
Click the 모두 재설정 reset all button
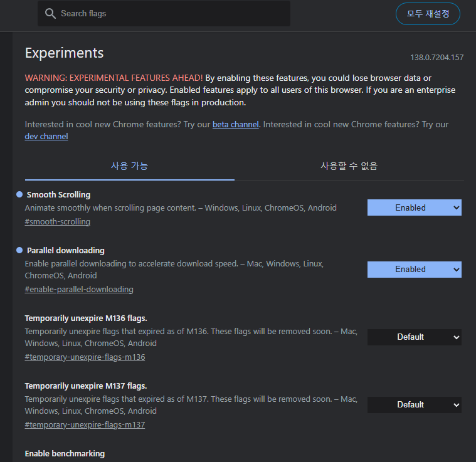428,14
